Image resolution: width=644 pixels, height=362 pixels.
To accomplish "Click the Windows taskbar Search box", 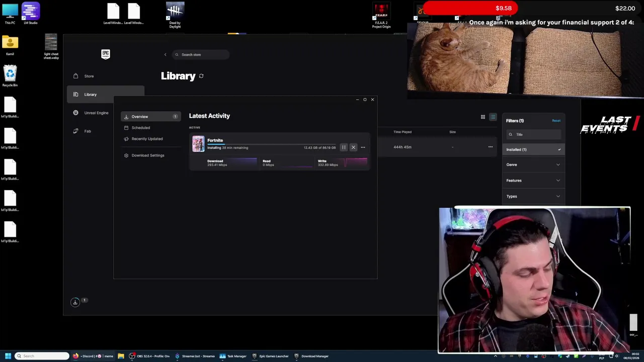I will pyautogui.click(x=42, y=356).
